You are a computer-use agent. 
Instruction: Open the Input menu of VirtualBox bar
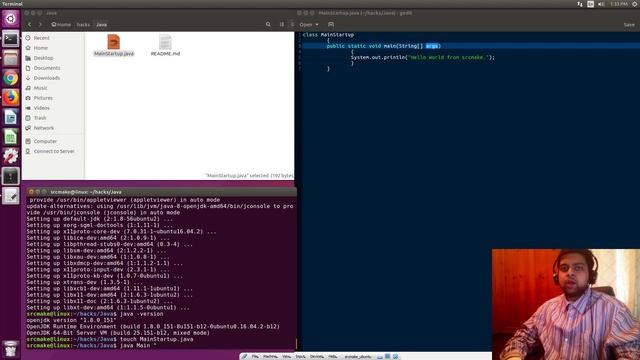(301, 357)
